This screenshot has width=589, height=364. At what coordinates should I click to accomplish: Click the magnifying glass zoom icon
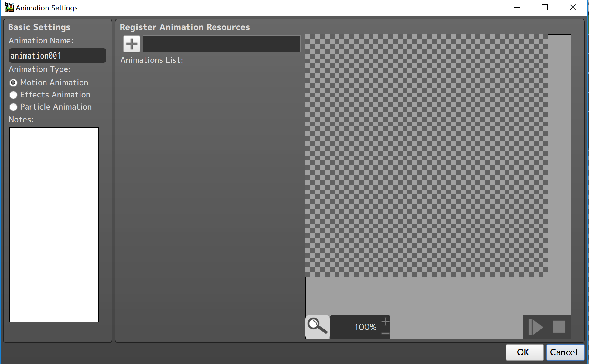pyautogui.click(x=317, y=327)
